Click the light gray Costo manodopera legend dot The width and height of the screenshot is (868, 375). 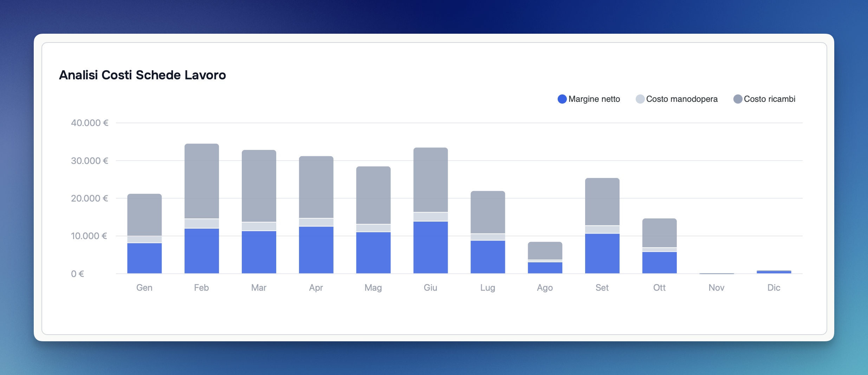click(640, 99)
